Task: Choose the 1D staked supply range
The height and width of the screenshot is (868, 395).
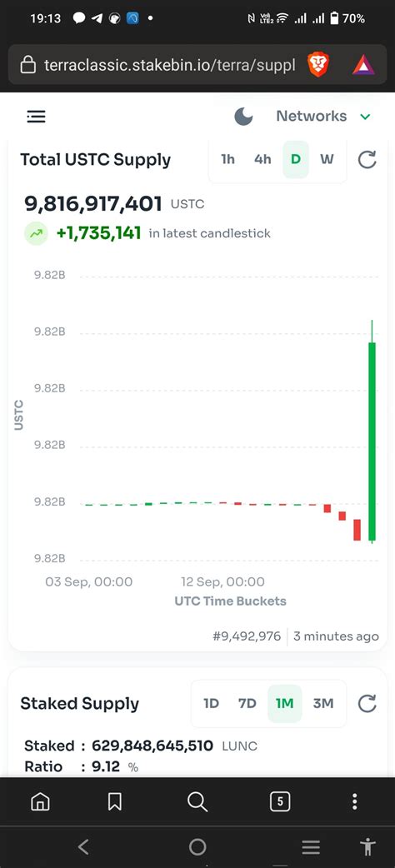Action: coord(211,704)
